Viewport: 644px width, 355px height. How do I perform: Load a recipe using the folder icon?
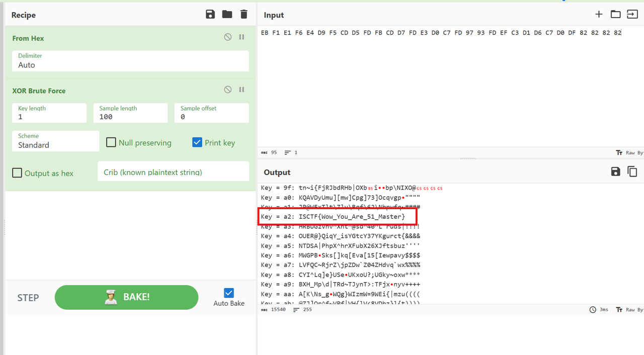(227, 15)
